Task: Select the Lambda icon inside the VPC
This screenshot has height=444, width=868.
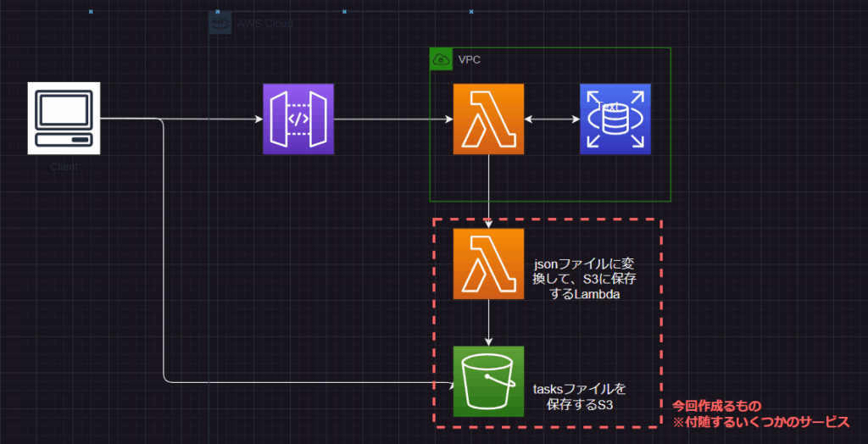Action: point(488,119)
